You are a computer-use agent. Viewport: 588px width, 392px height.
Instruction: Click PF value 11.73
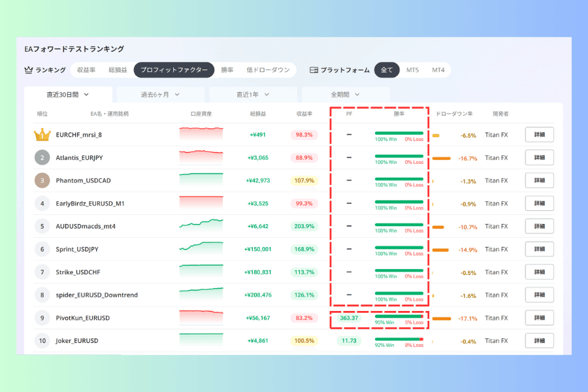point(349,340)
